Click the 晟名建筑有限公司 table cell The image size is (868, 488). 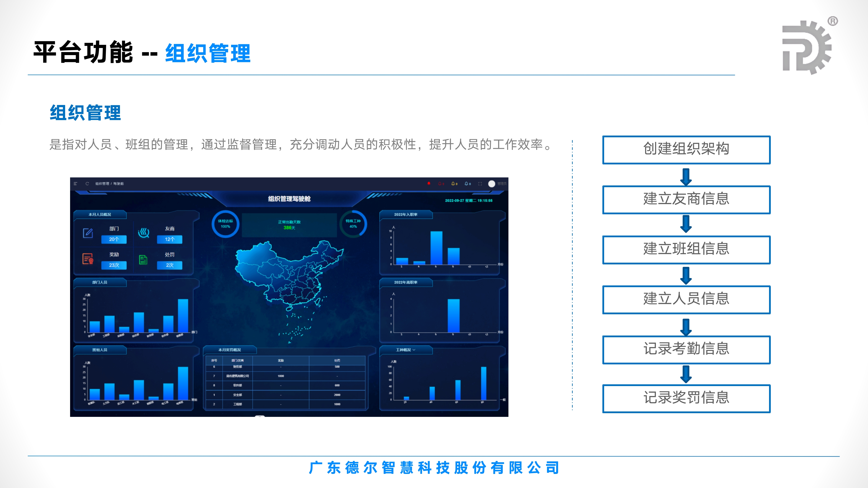point(238,376)
